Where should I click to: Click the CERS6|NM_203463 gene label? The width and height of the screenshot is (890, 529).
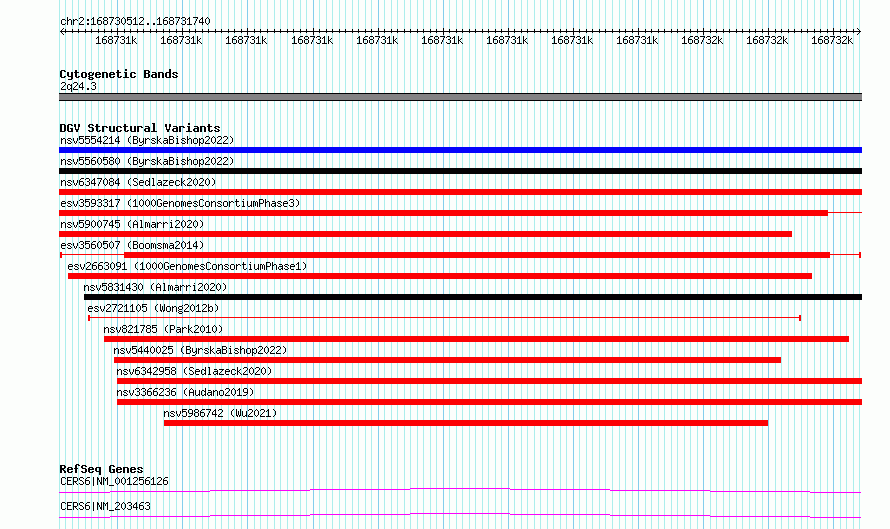point(105,506)
